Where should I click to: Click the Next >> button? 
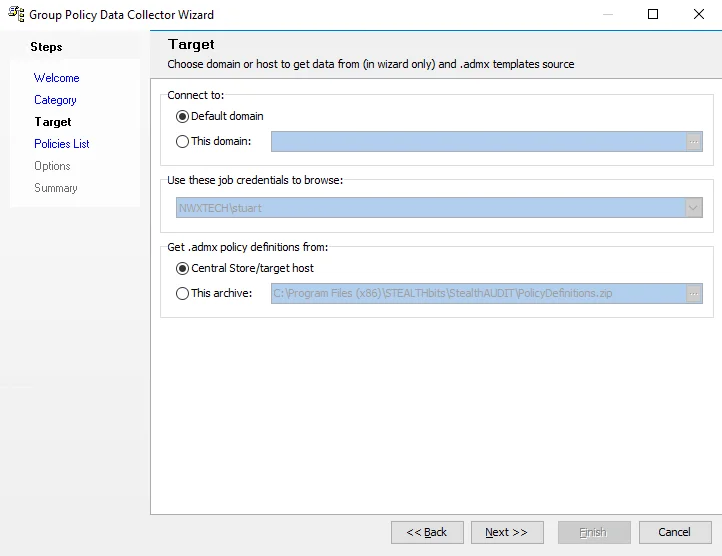[x=507, y=533]
